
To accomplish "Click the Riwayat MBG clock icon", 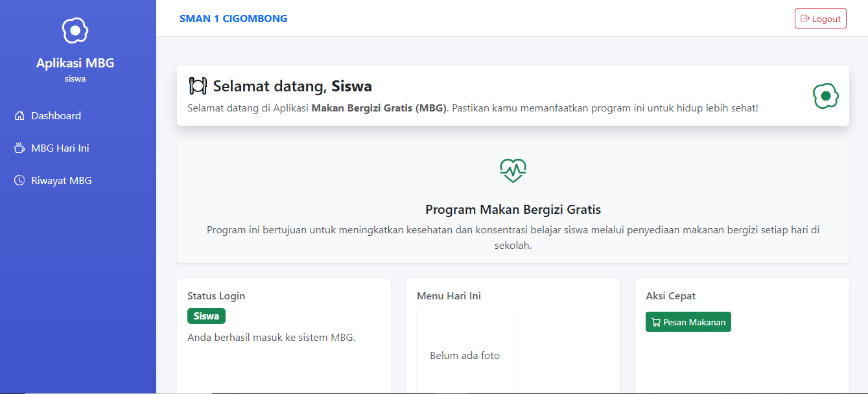I will 19,181.
